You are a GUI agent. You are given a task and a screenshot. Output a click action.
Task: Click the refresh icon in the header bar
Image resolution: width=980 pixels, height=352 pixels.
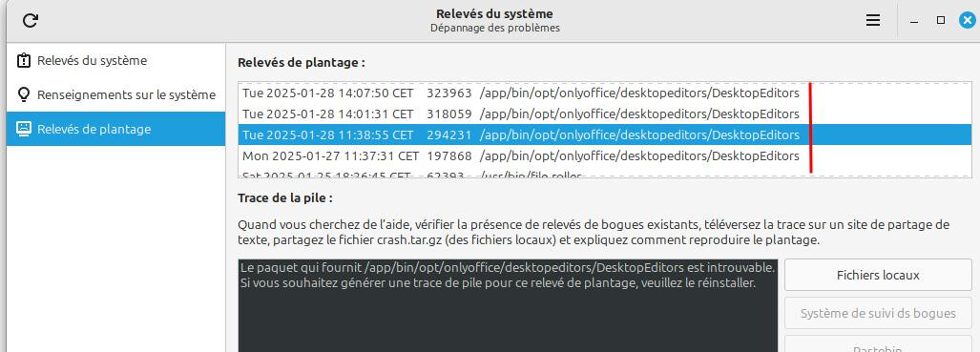[30, 21]
